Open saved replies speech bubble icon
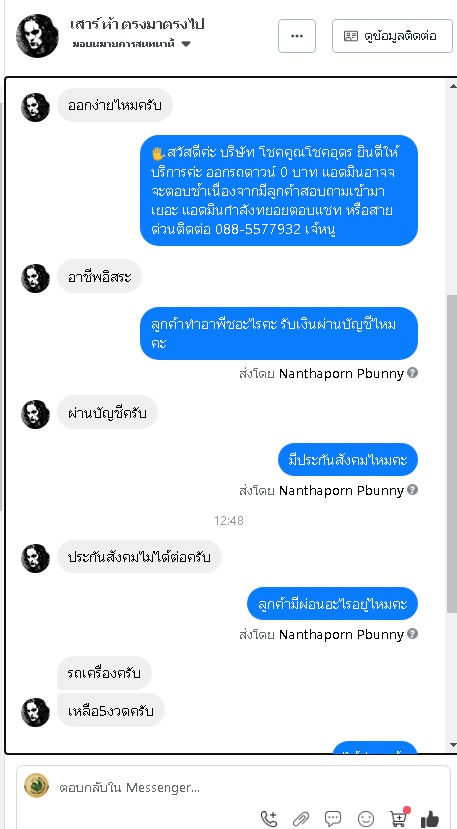The image size is (457, 829). pos(333,818)
